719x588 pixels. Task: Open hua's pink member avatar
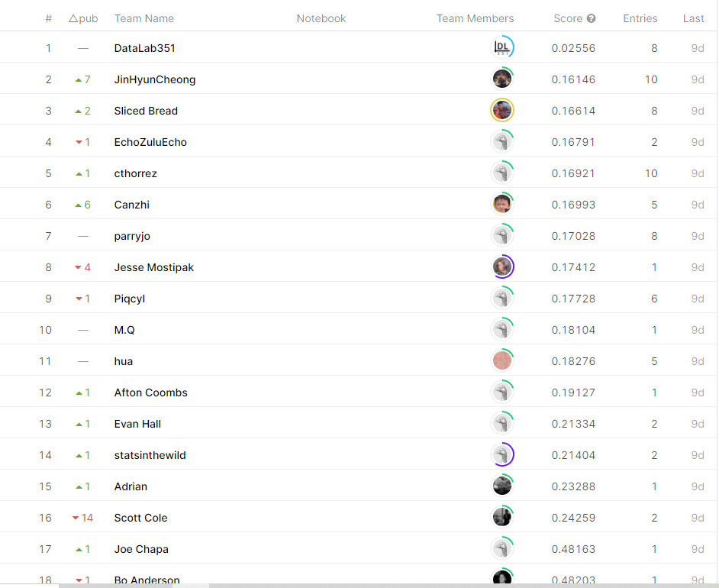tap(501, 361)
